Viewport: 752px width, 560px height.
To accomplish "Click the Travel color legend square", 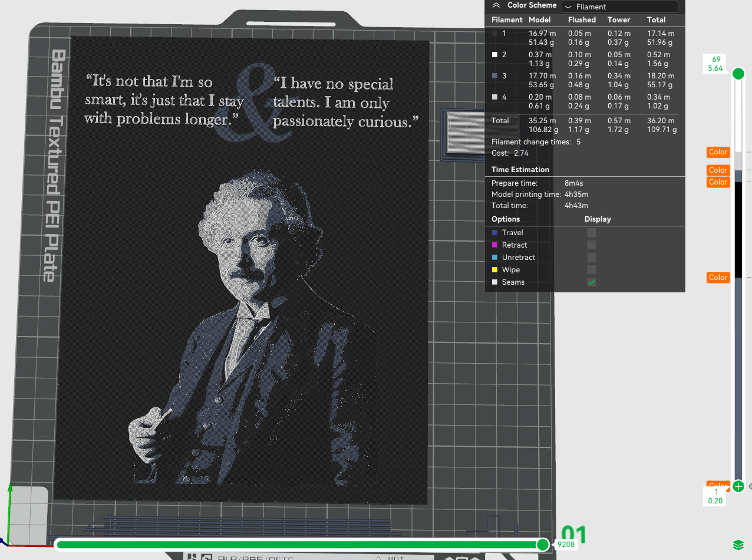I will pyautogui.click(x=494, y=233).
